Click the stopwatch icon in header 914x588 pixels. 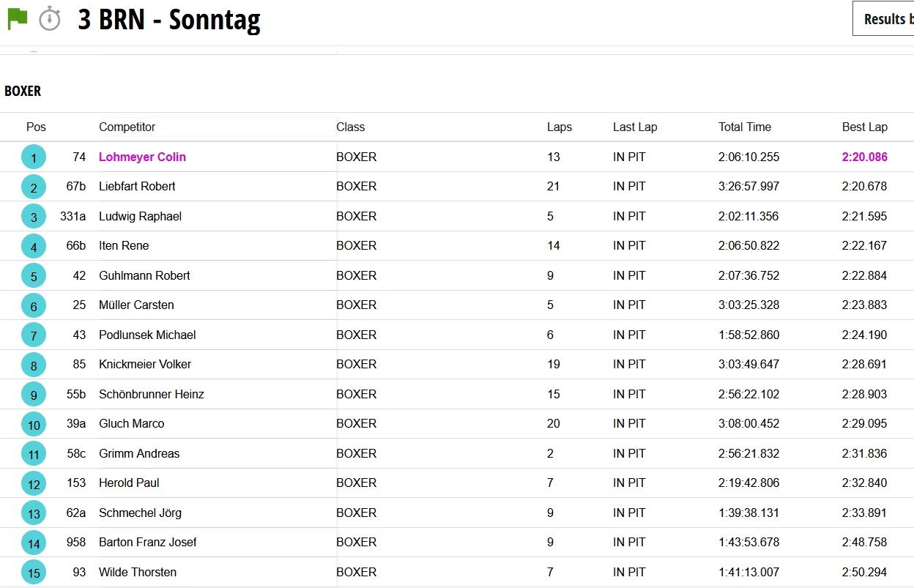click(x=50, y=18)
